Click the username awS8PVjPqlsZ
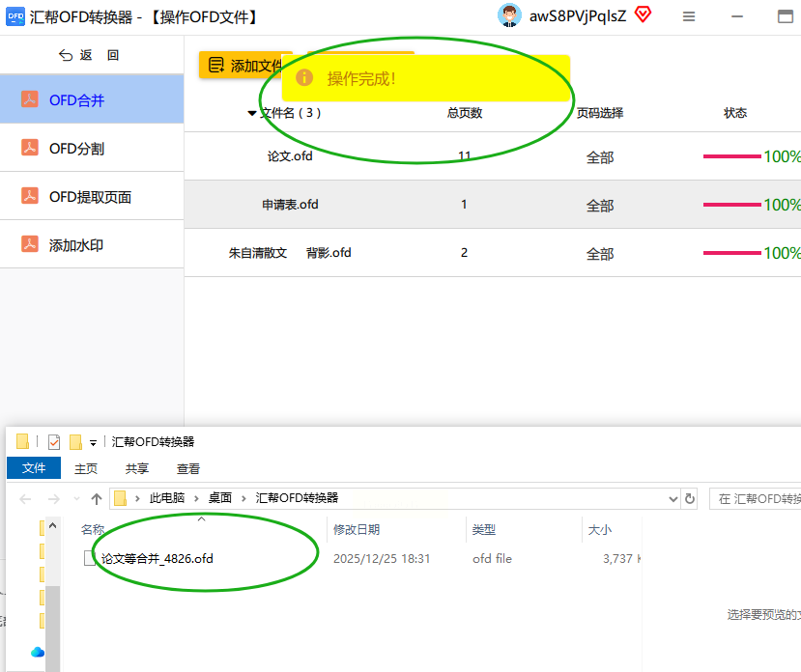Screen dimensions: 801x672 click(578, 16)
